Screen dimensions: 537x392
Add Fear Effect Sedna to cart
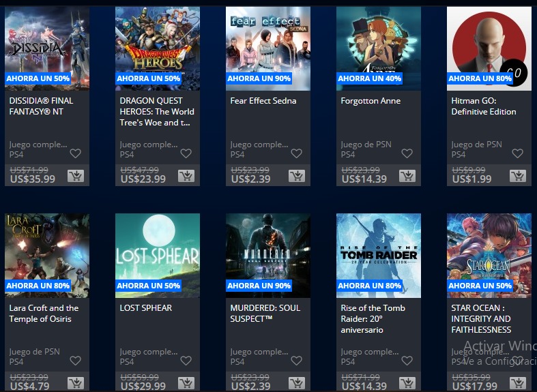[297, 176]
